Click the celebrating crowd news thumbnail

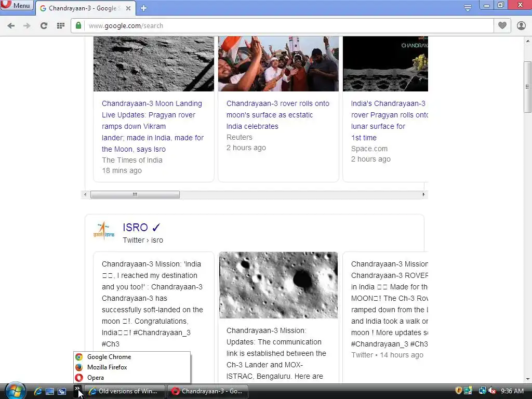[278, 64]
